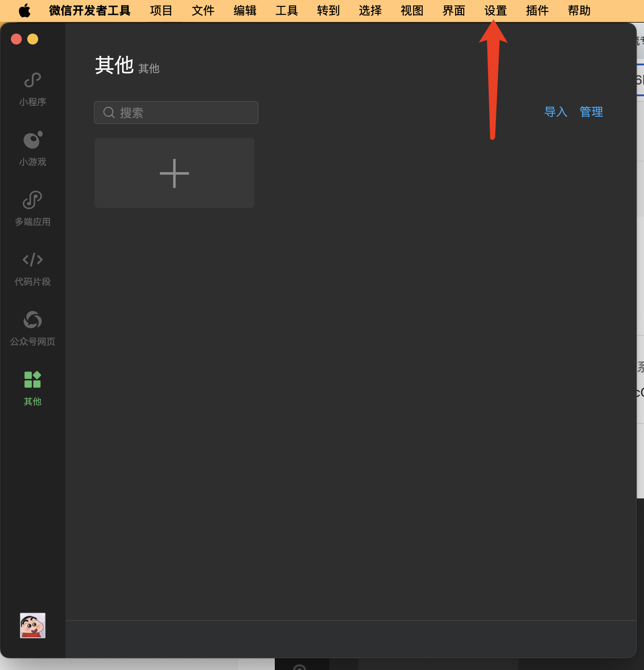Click the Apple logo menu

click(x=25, y=10)
